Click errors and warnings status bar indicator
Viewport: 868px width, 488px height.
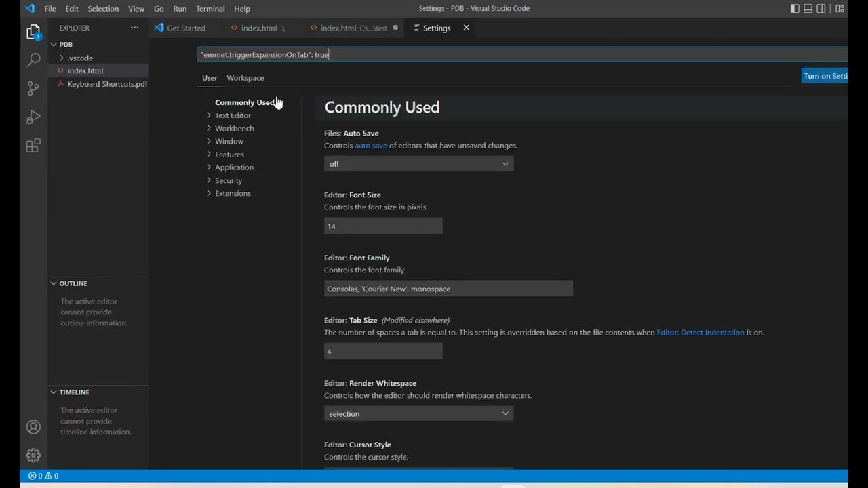(x=43, y=476)
